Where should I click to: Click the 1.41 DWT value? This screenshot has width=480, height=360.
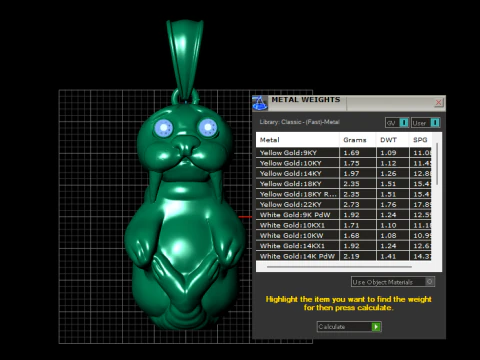[388, 256]
